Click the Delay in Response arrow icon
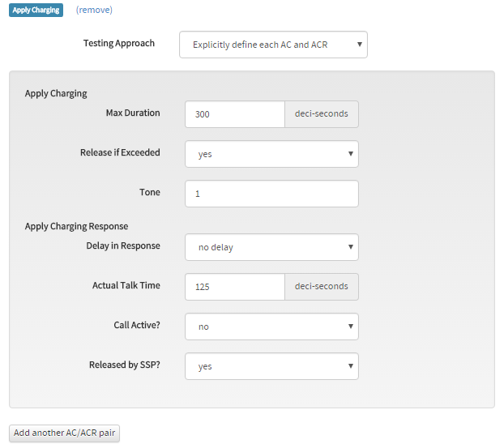 coord(351,246)
